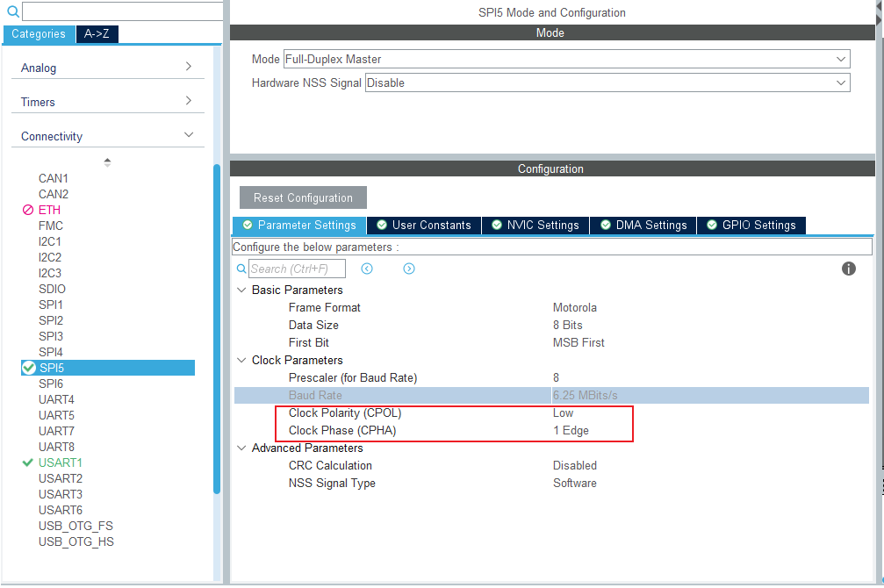Select SPI6 in the peripheral list
The image size is (884, 588).
(x=51, y=384)
